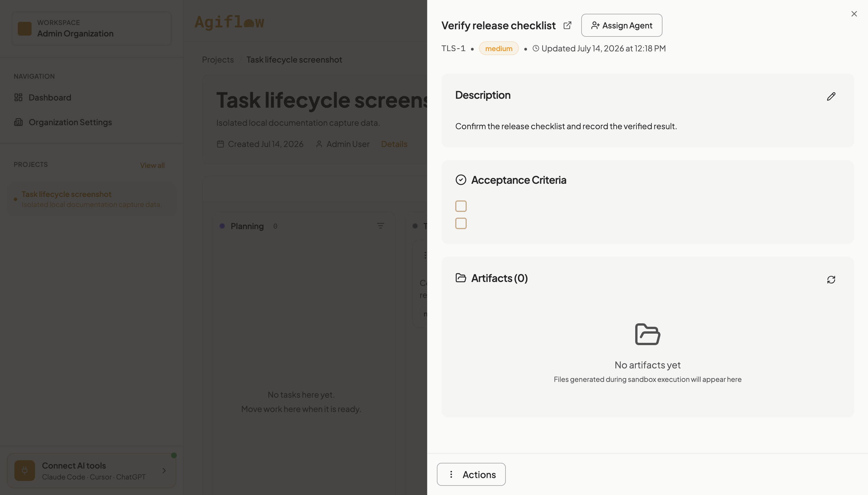
Task: Close the task detail panel
Action: [854, 13]
